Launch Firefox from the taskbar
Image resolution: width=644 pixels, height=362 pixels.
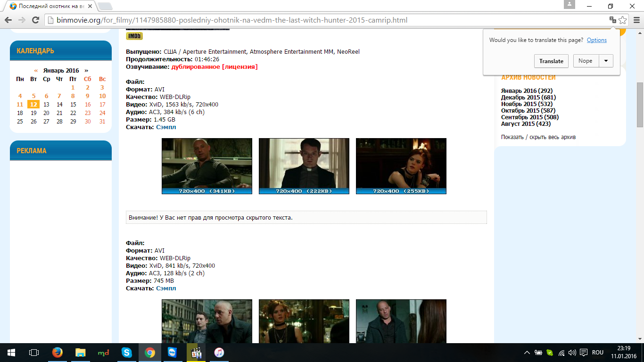(58, 353)
